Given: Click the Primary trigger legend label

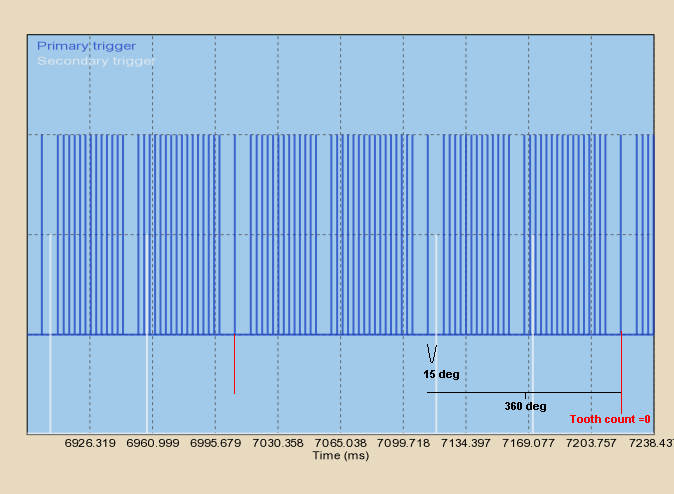Looking at the screenshot, I should (86, 45).
